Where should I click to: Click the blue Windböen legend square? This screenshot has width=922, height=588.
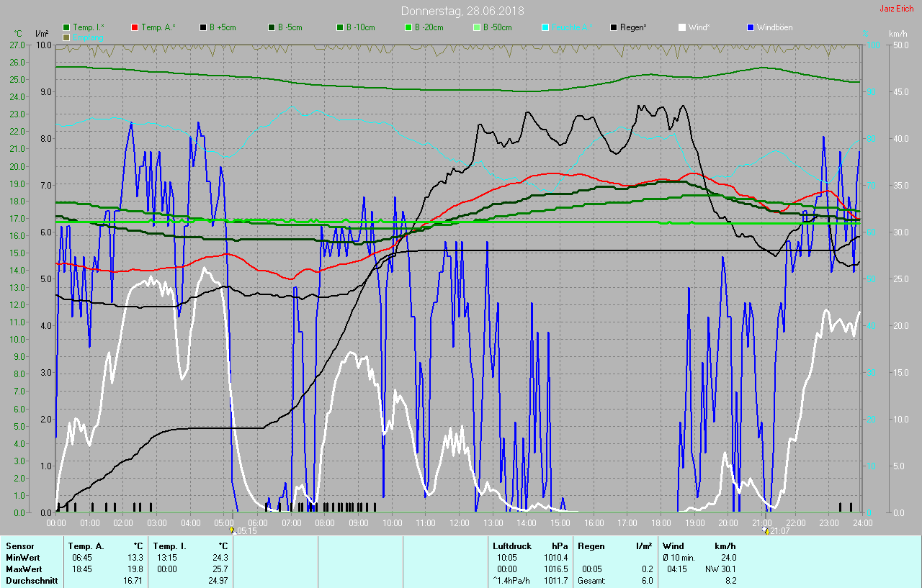click(x=751, y=27)
